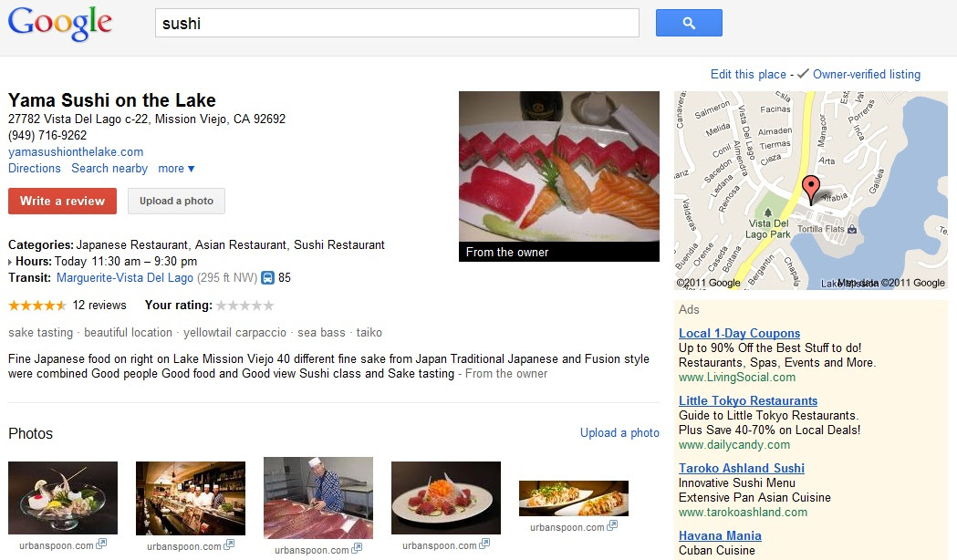Rate the restaurant with the first star
This screenshot has width=957, height=560.
coord(221,305)
